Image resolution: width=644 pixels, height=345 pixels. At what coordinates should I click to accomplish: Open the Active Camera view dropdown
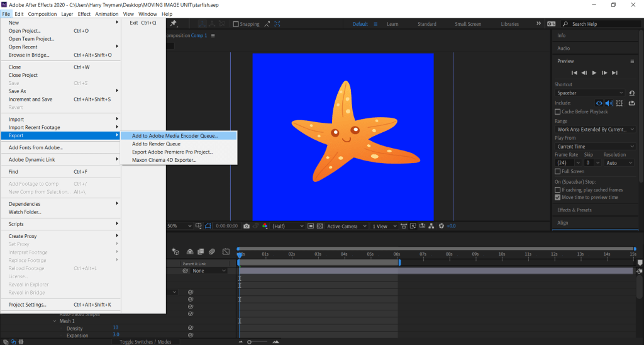tap(345, 226)
